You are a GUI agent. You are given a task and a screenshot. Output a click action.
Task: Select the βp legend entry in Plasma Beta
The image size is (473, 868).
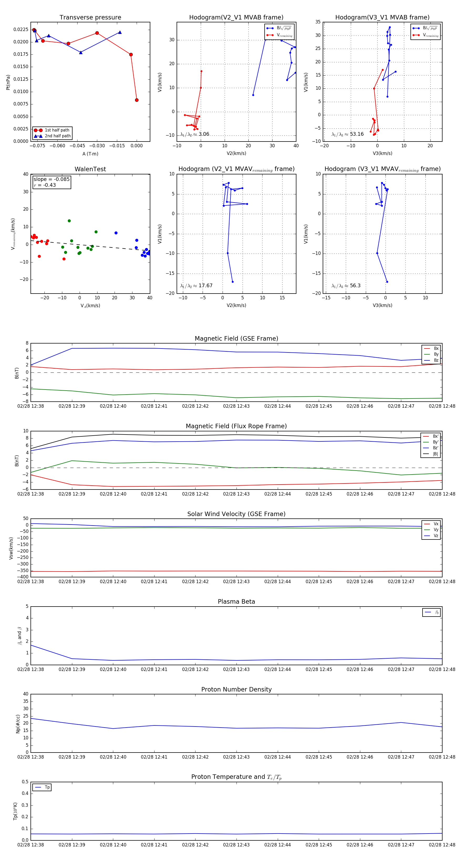(x=432, y=612)
